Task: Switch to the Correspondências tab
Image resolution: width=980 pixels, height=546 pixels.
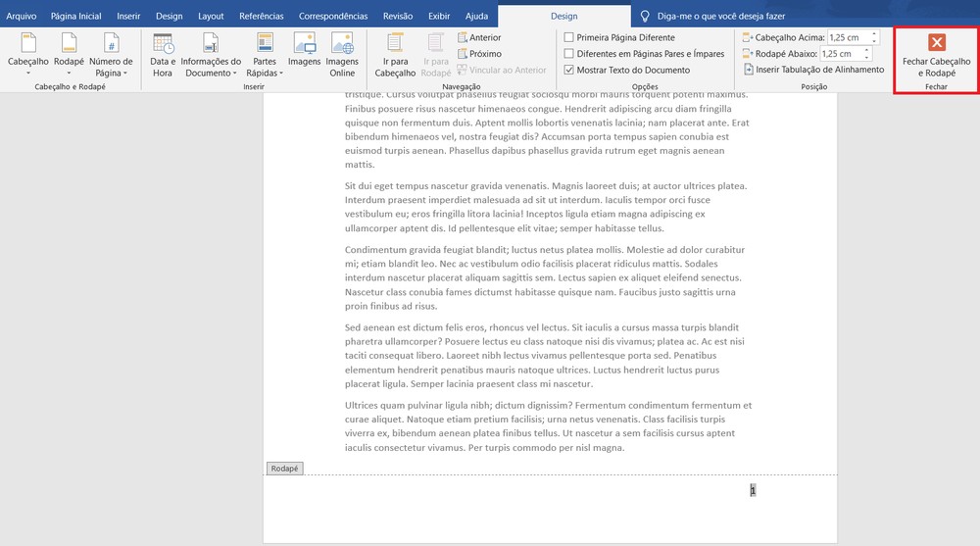Action: (x=333, y=17)
